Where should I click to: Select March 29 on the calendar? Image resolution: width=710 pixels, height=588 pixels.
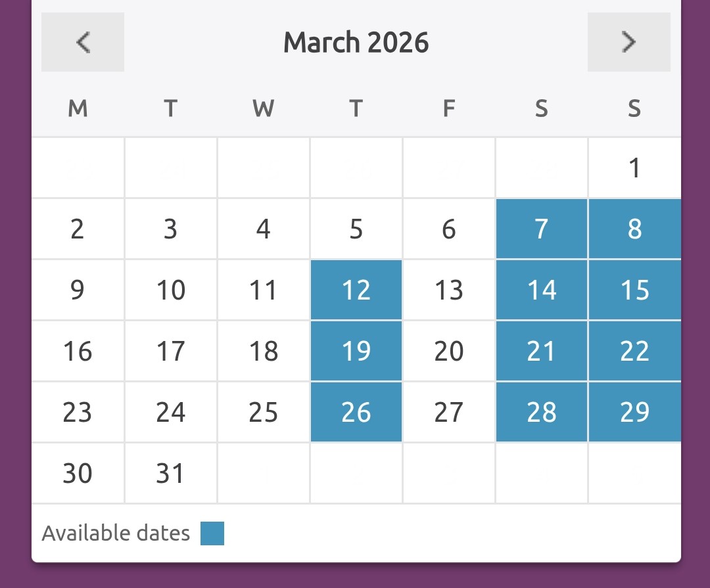coord(634,412)
